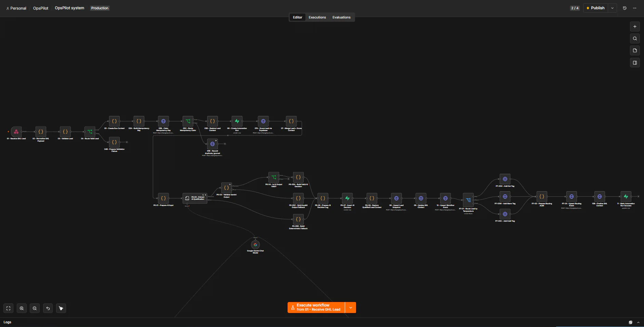Switch to the Evaluations tab
644x327 pixels.
[341, 17]
